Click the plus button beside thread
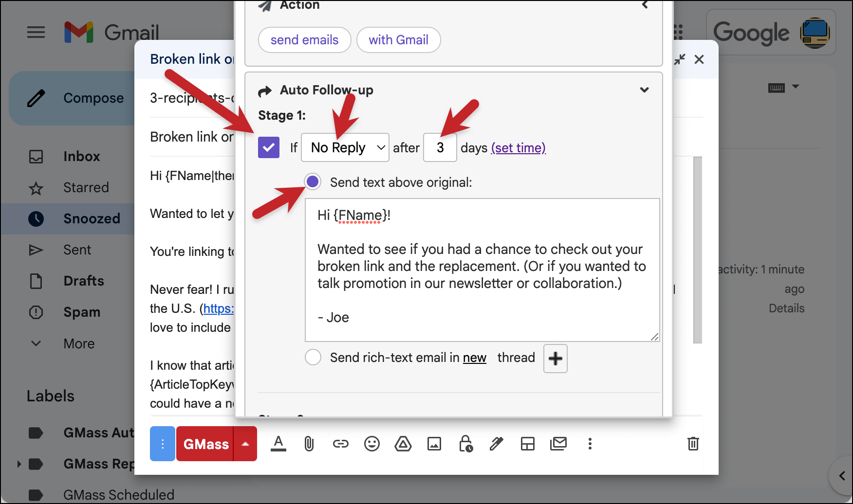 point(556,359)
